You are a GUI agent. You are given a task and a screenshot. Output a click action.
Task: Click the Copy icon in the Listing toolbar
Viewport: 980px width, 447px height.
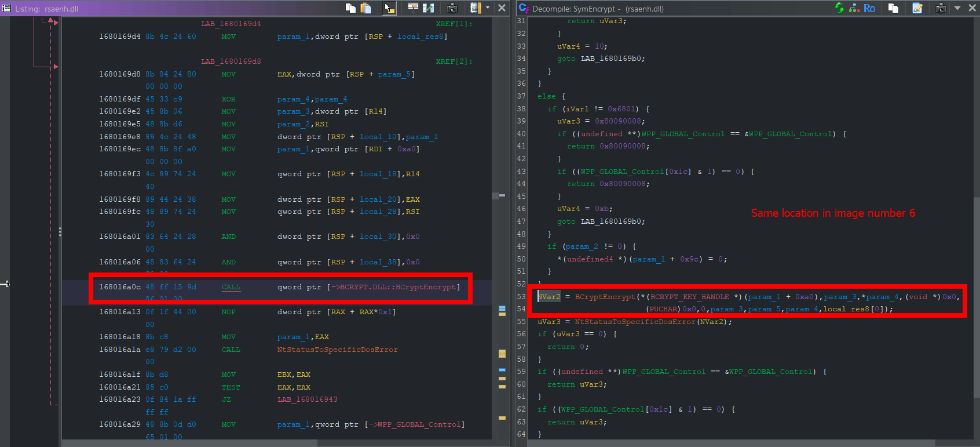coord(350,8)
